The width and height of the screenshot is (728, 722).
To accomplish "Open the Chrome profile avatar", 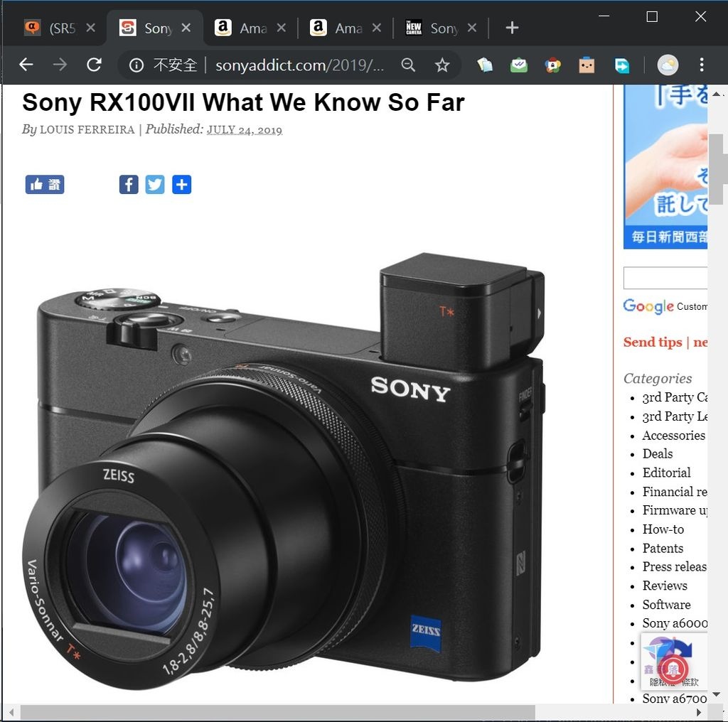I will tap(668, 65).
